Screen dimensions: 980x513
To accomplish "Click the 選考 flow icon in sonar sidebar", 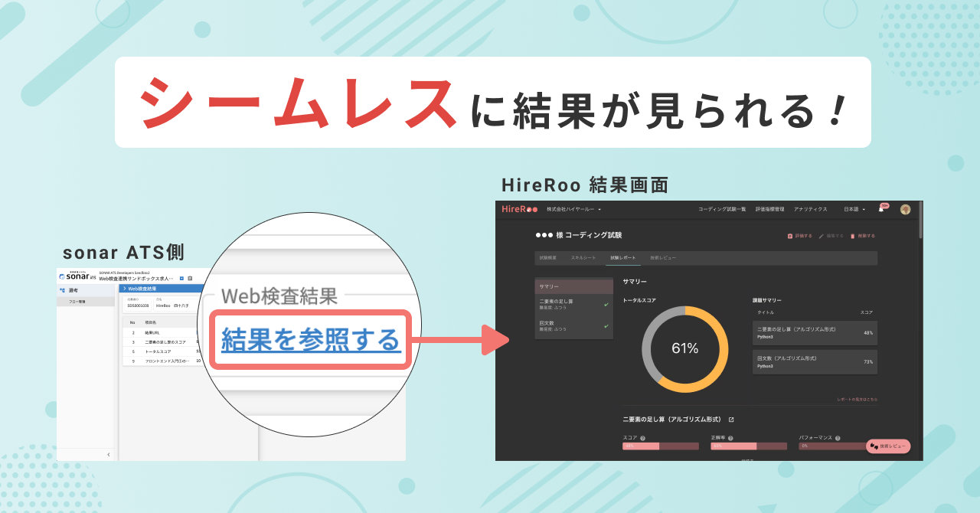I will pyautogui.click(x=62, y=290).
